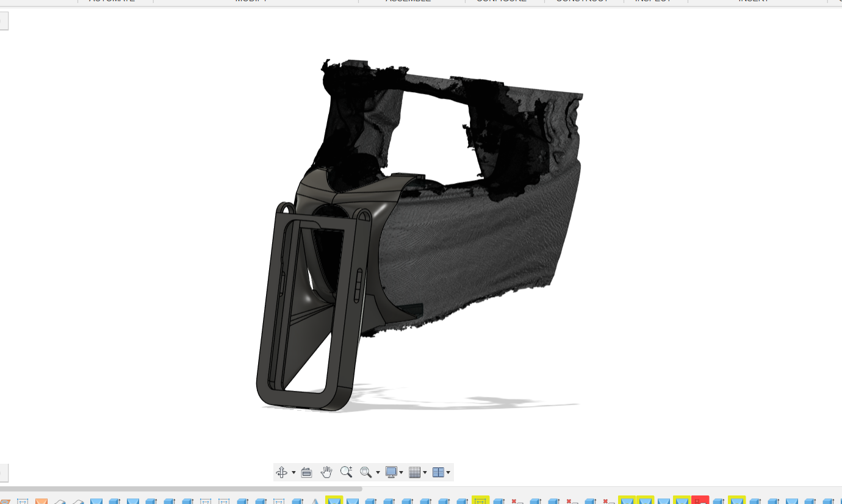Click the Grid and Snaps icon
Screen dimensions: 842x504
[x=416, y=472]
